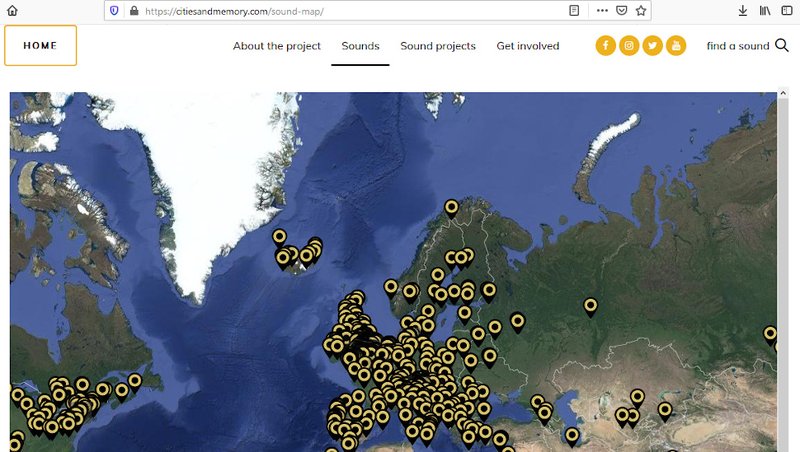Open the Sounds menu item
The image size is (800, 452).
click(360, 46)
